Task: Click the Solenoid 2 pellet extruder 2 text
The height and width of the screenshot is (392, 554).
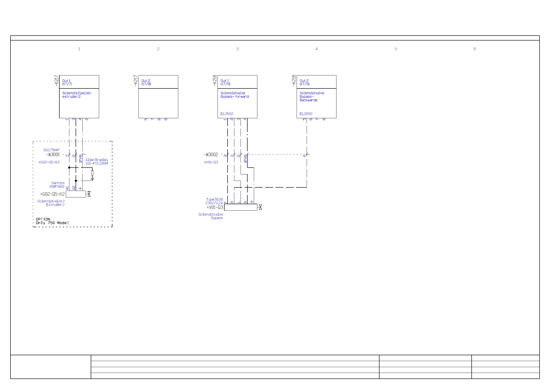Action: coord(77,95)
